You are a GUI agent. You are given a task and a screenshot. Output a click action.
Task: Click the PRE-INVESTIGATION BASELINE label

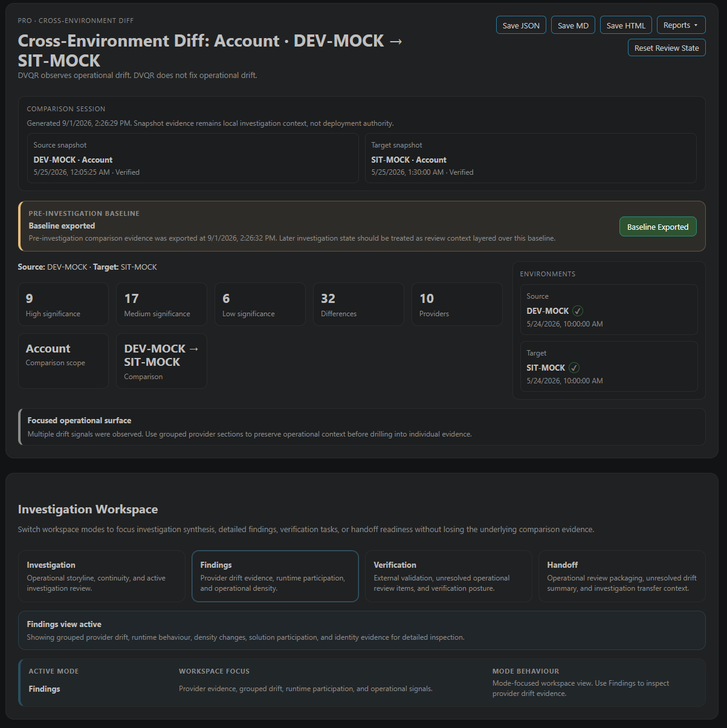(x=84, y=213)
